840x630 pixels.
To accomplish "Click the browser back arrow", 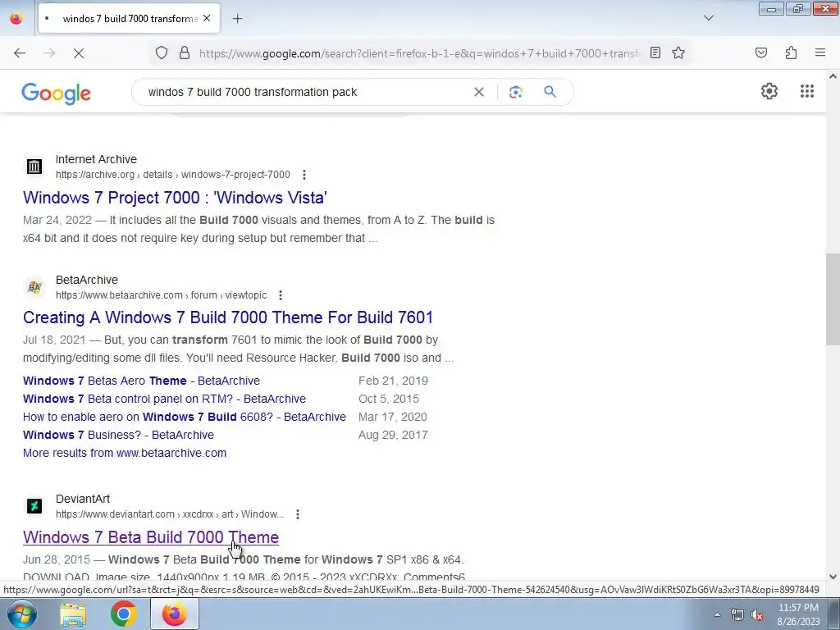I will [x=20, y=53].
